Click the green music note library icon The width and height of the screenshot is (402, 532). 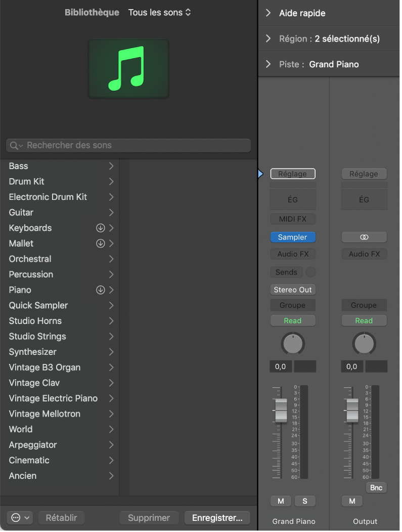click(x=128, y=69)
